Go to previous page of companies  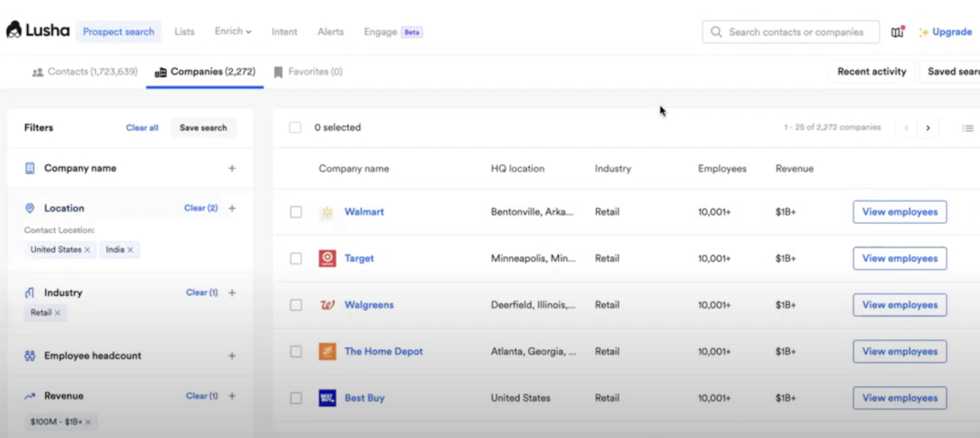tap(906, 128)
